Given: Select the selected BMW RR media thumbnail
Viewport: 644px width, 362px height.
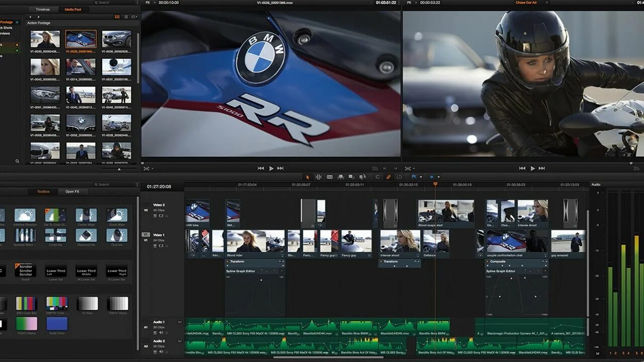Looking at the screenshot, I should click(x=81, y=39).
